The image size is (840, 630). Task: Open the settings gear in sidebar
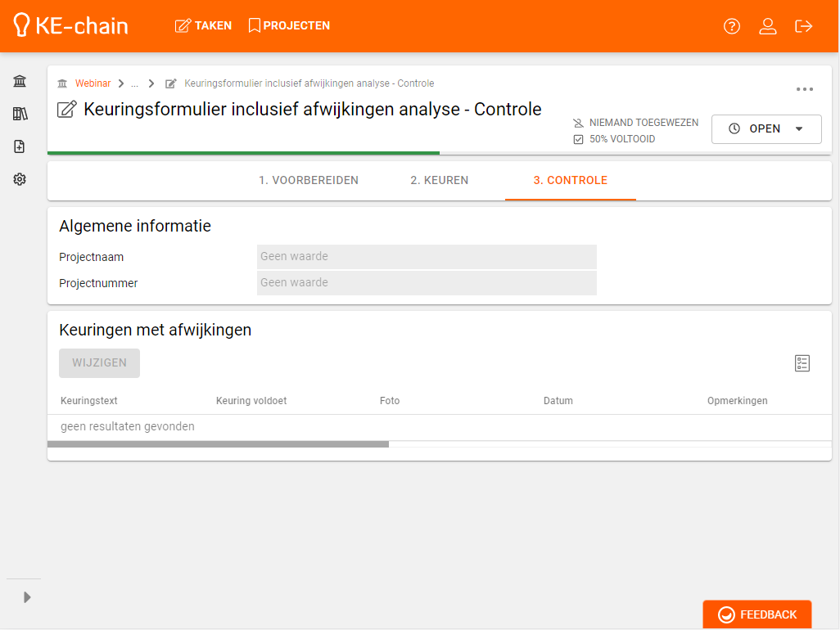coord(20,179)
